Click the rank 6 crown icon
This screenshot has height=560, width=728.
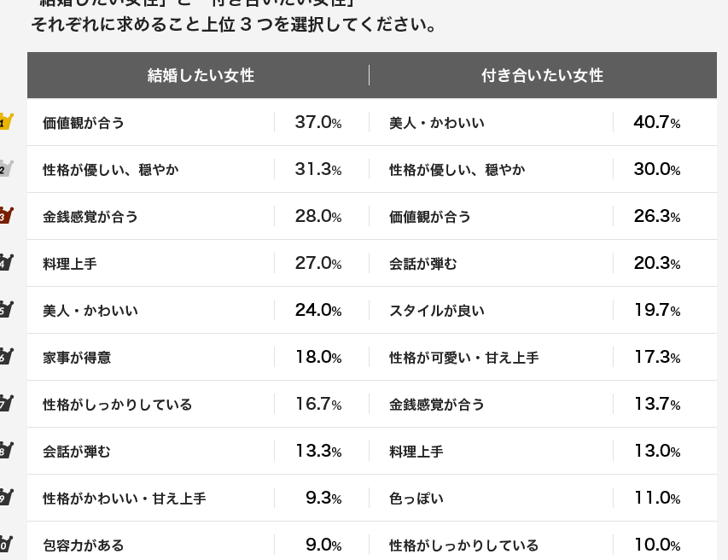click(x=5, y=357)
